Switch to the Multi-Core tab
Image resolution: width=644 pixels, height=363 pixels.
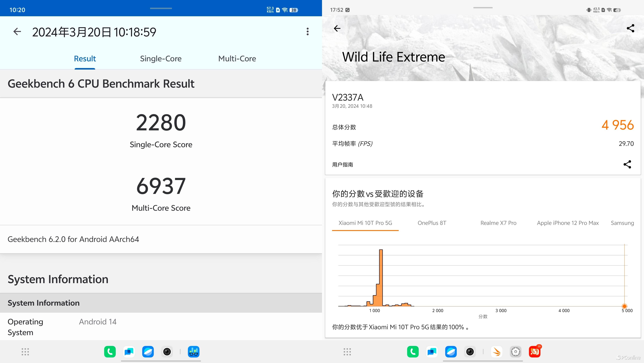click(237, 59)
